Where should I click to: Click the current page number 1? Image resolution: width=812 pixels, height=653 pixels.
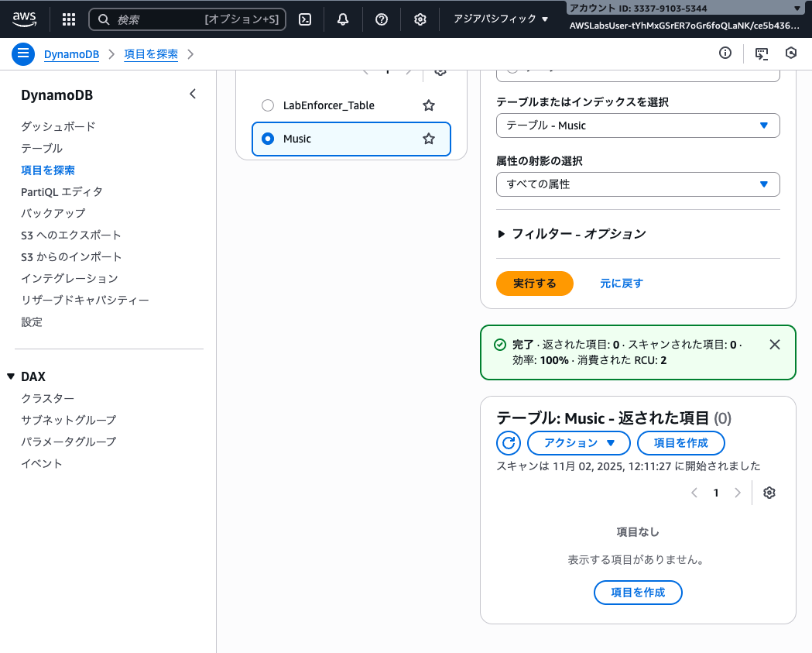(716, 493)
